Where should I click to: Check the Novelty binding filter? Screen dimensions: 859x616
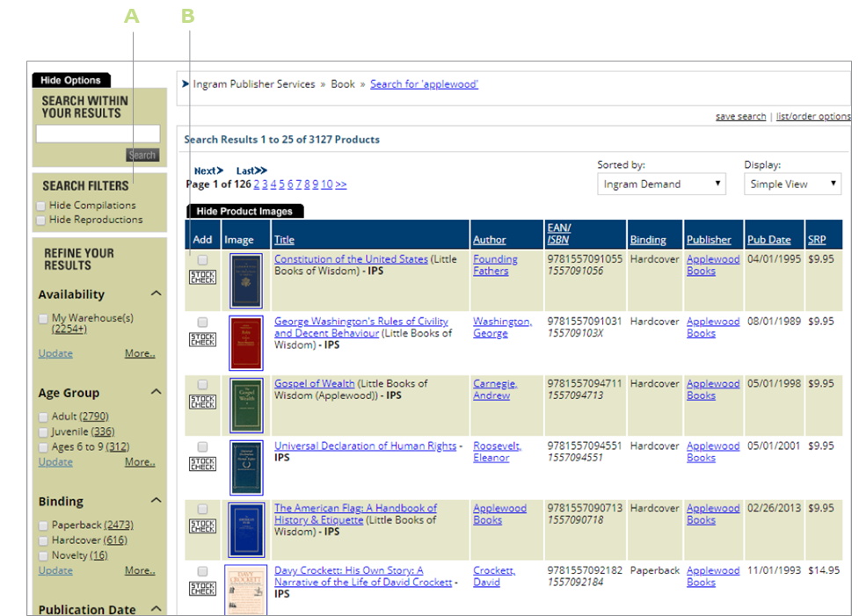tap(43, 555)
